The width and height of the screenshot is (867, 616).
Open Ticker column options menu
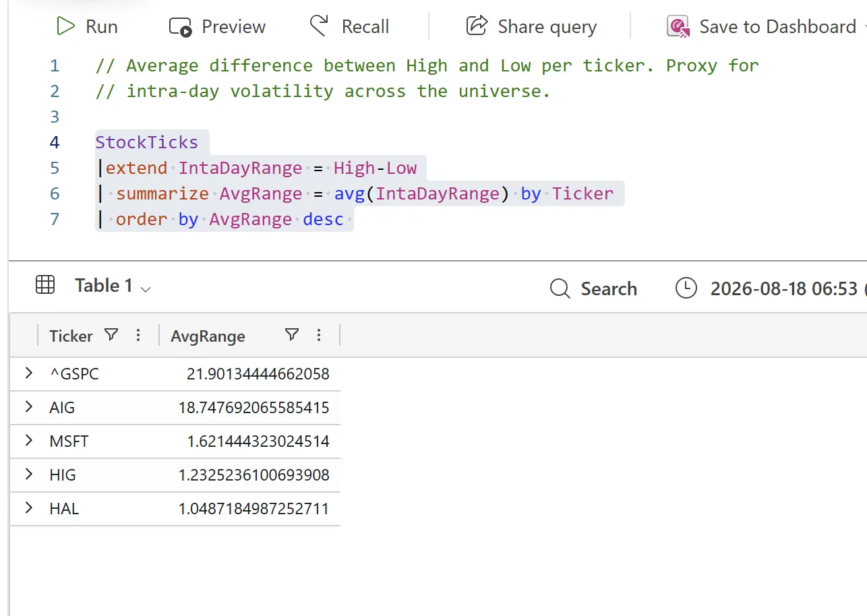click(138, 335)
